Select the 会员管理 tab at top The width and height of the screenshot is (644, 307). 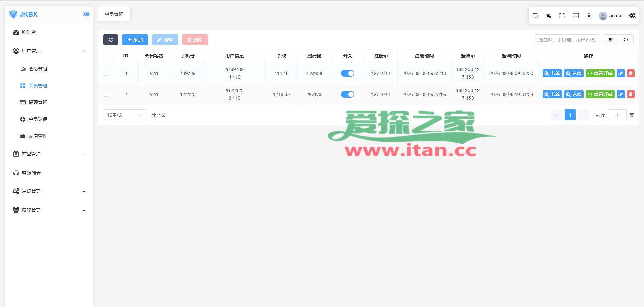114,14
